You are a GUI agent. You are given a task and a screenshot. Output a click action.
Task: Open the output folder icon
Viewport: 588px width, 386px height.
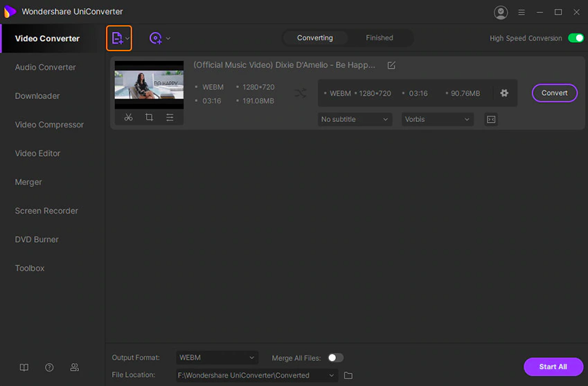tap(348, 375)
